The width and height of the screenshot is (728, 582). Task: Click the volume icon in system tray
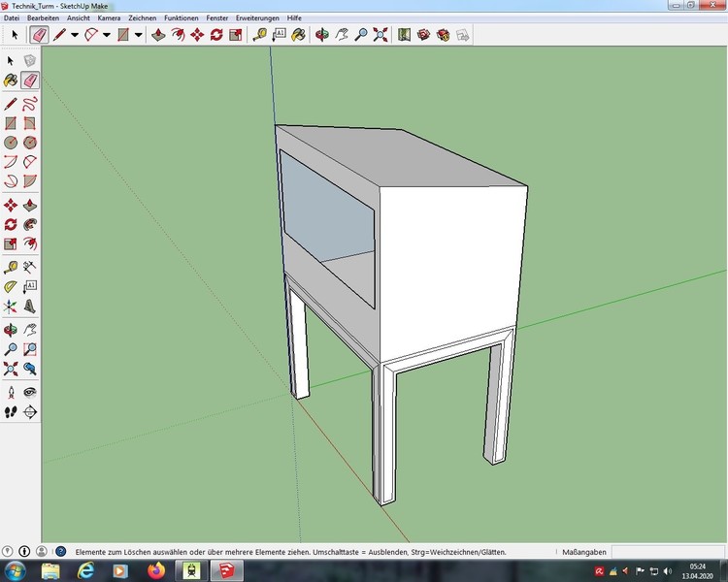(x=668, y=571)
